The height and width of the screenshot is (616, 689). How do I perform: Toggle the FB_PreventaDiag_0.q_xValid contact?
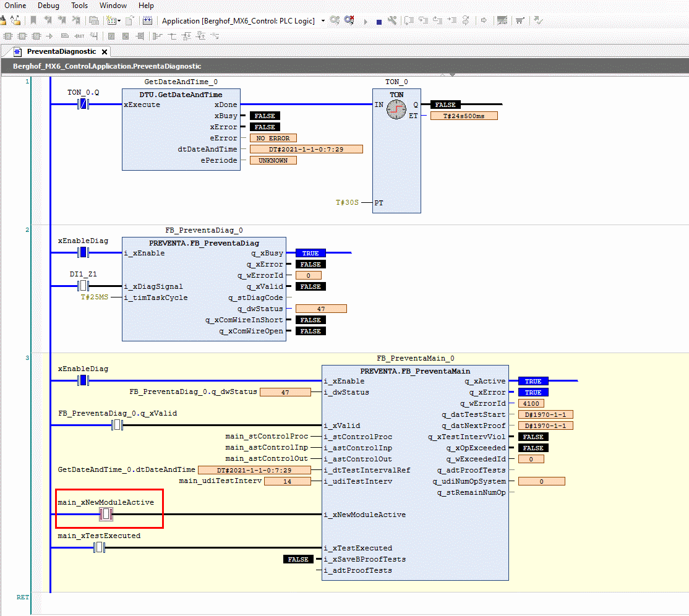[x=117, y=425]
